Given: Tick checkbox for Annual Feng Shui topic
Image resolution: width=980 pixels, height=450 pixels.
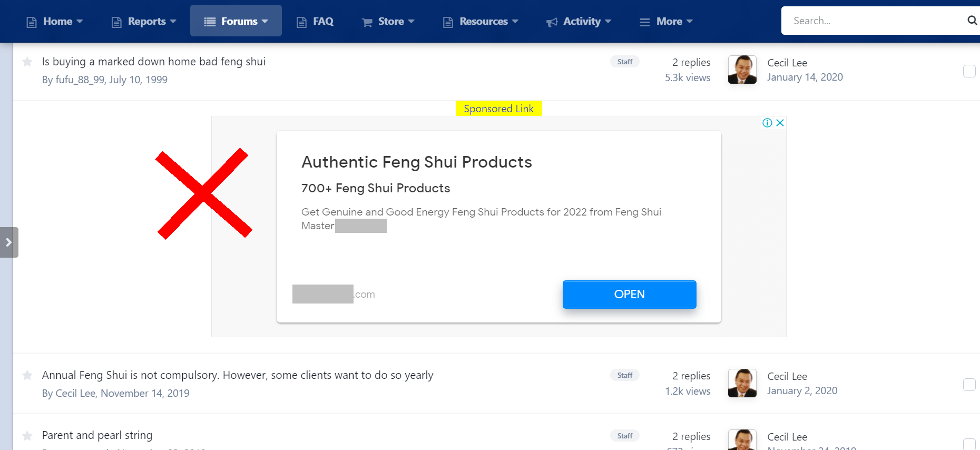Looking at the screenshot, I should click(969, 385).
